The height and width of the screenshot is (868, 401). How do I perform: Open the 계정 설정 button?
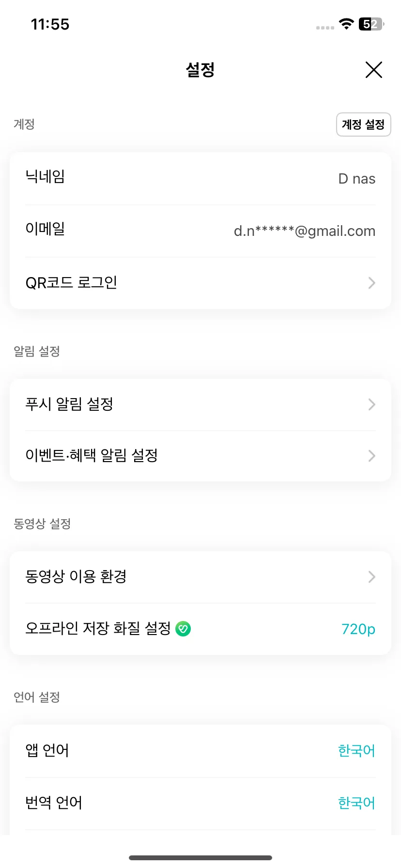(363, 124)
